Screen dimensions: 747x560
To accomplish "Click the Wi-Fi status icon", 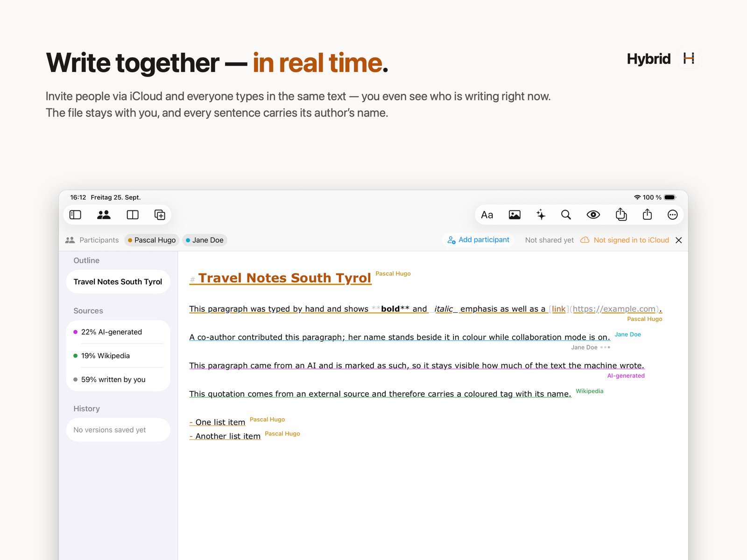I will [x=637, y=197].
